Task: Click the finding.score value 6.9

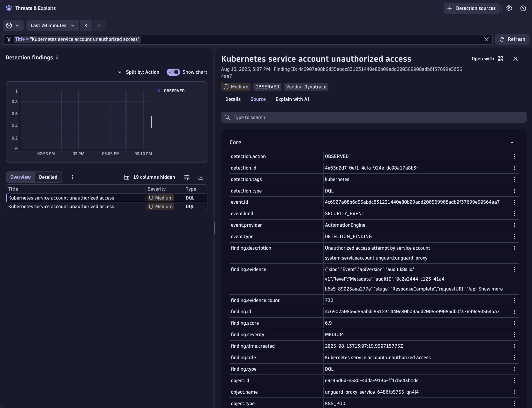Action: point(328,323)
